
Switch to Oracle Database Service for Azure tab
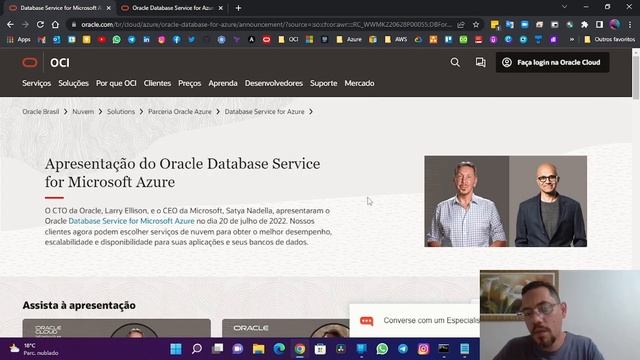pos(172,8)
